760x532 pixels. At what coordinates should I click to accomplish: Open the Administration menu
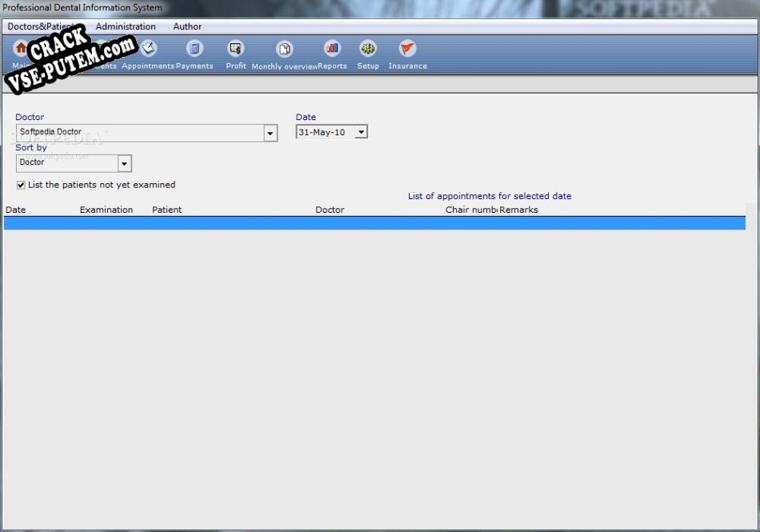tap(126, 26)
